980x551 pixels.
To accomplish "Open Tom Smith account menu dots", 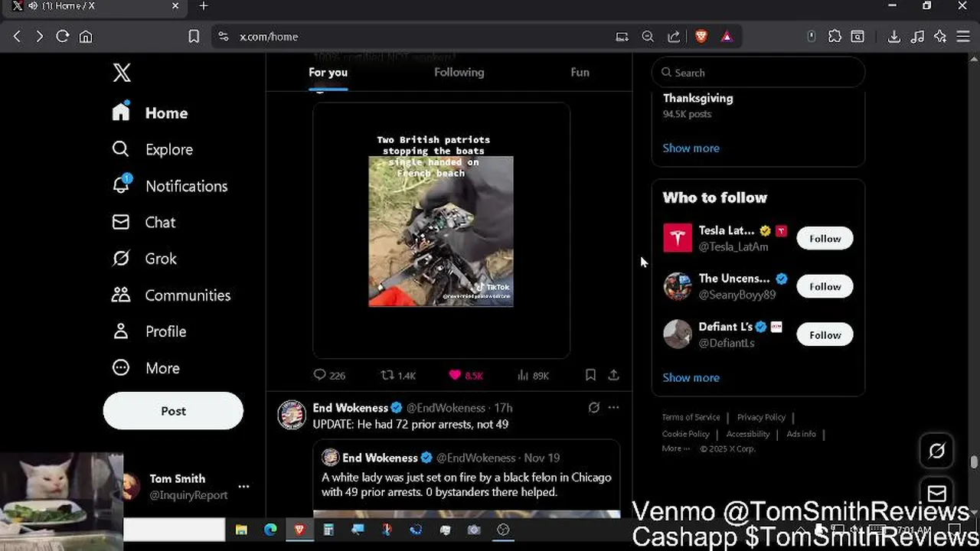I will tap(243, 487).
